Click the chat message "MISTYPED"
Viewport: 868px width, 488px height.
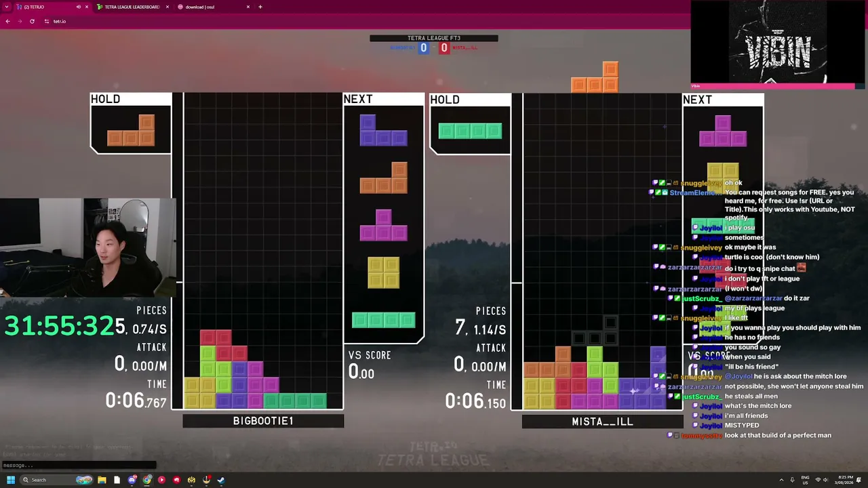pos(742,426)
